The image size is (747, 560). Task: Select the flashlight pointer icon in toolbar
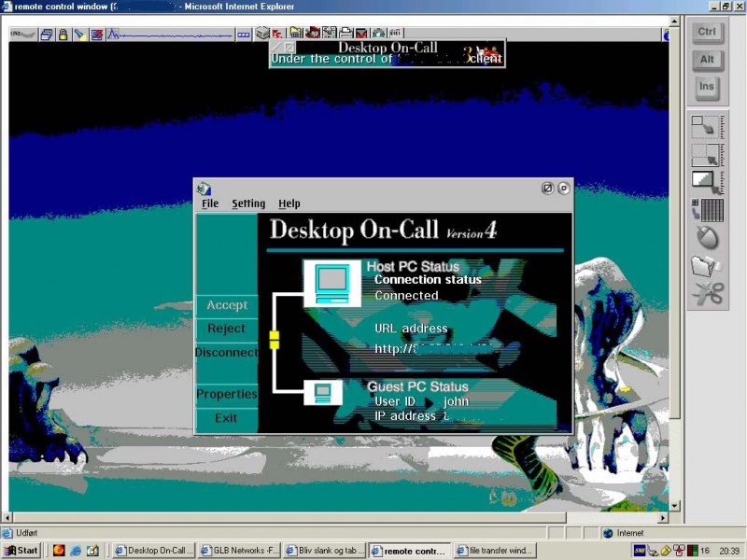pos(79,35)
